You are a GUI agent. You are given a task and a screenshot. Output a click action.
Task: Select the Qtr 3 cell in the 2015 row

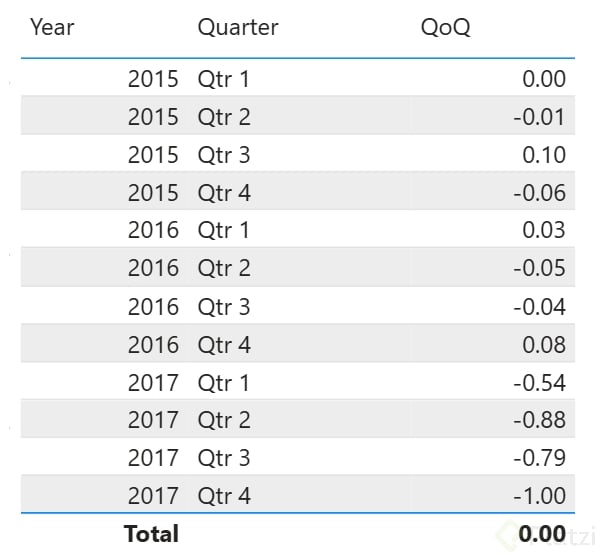coord(224,155)
